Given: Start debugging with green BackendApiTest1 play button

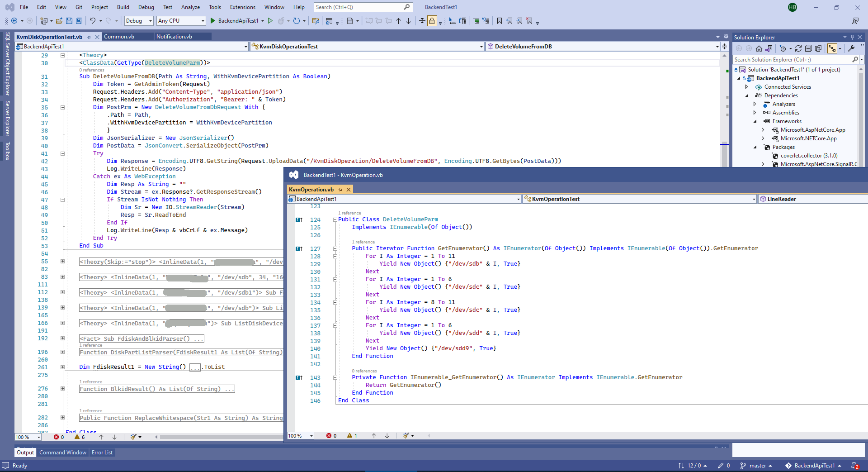Looking at the screenshot, I should 213,21.
